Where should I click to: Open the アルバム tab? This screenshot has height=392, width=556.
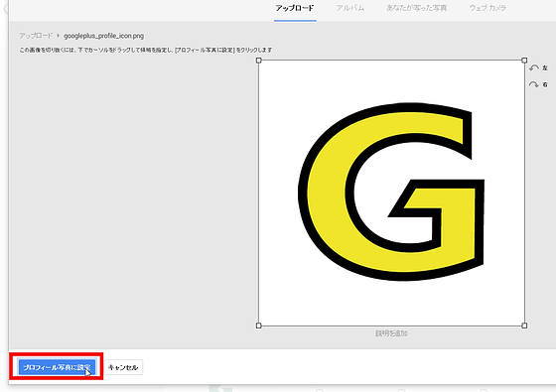(349, 8)
